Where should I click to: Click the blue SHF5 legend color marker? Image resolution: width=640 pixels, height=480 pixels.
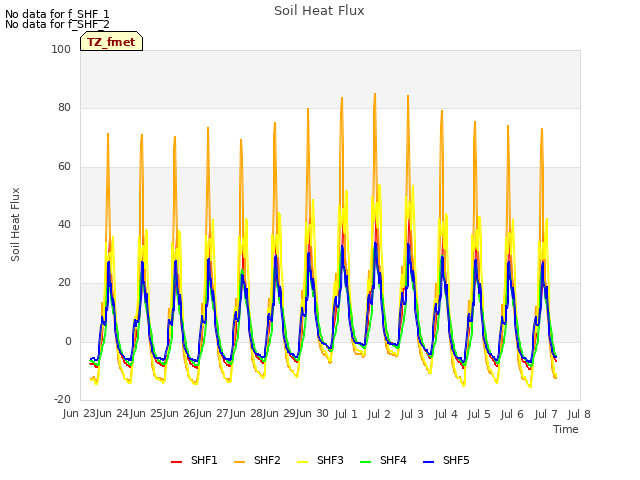[x=429, y=462]
